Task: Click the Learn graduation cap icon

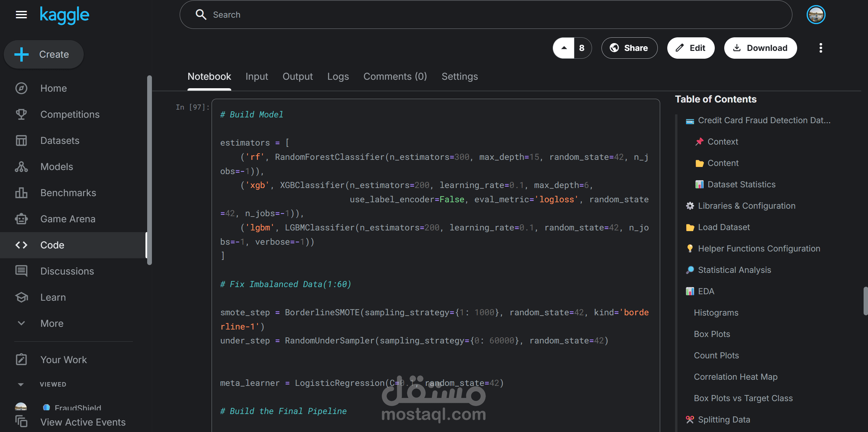Action: (x=21, y=297)
